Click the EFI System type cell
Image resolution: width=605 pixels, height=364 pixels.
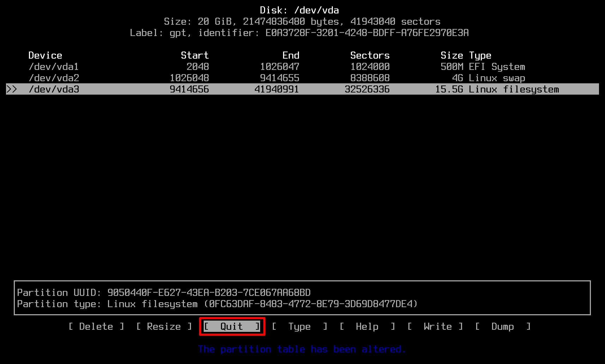(x=497, y=67)
